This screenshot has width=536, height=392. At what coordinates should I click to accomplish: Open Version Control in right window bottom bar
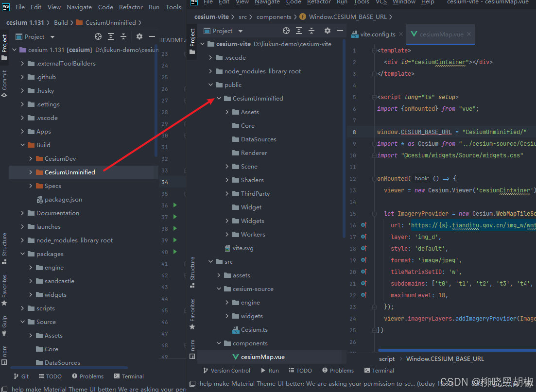pyautogui.click(x=226, y=371)
